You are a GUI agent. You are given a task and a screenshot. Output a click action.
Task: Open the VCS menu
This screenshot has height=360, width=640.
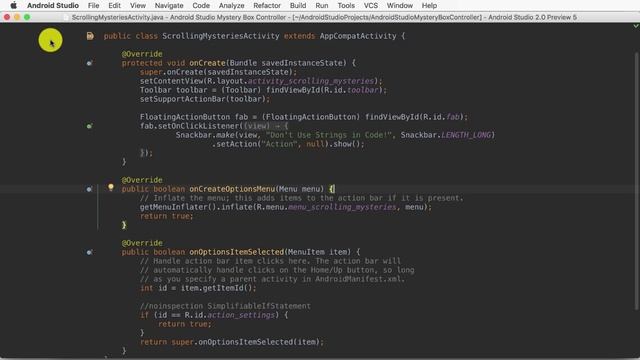[371, 5]
